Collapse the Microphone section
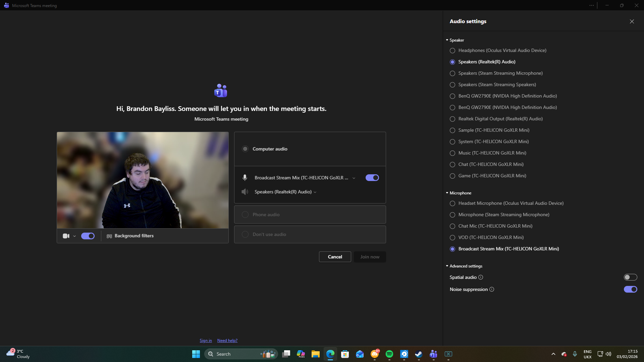 tap(447, 193)
